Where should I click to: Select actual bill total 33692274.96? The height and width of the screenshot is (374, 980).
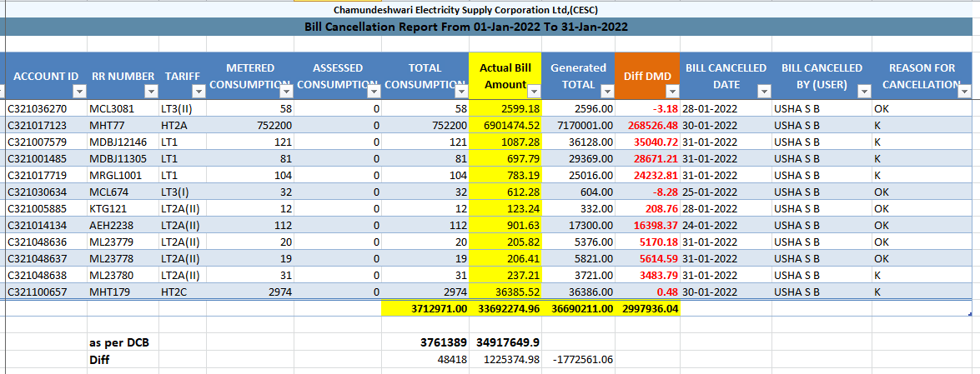[x=505, y=308]
